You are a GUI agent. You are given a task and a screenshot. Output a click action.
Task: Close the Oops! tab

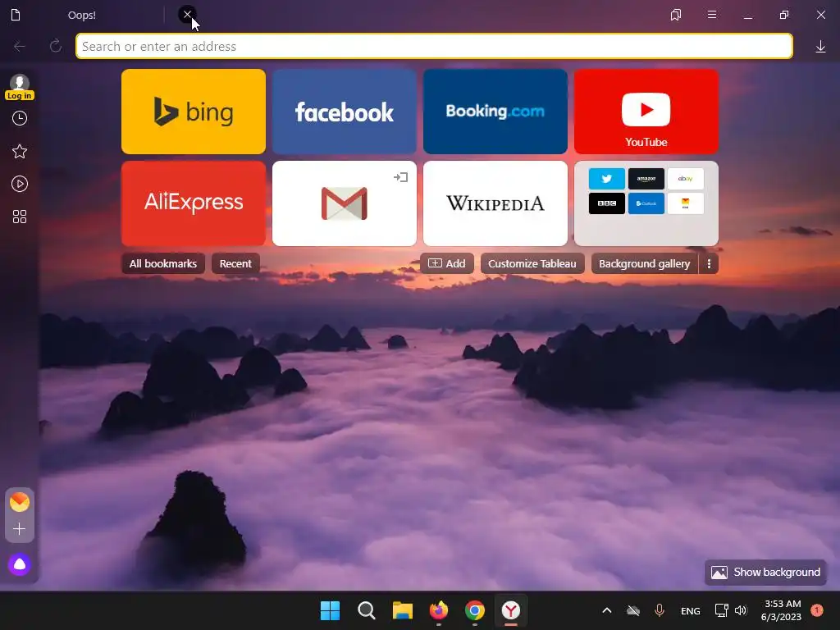point(187,15)
